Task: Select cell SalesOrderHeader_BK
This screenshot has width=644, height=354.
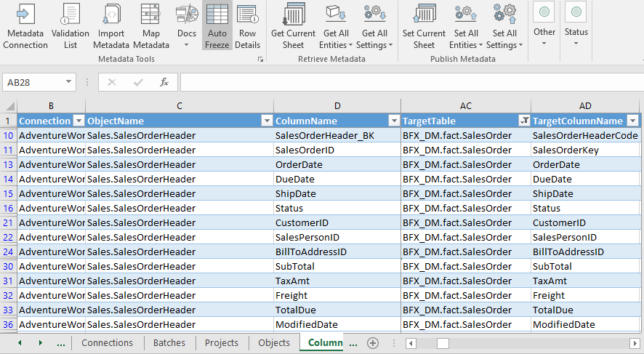Action: (x=337, y=135)
